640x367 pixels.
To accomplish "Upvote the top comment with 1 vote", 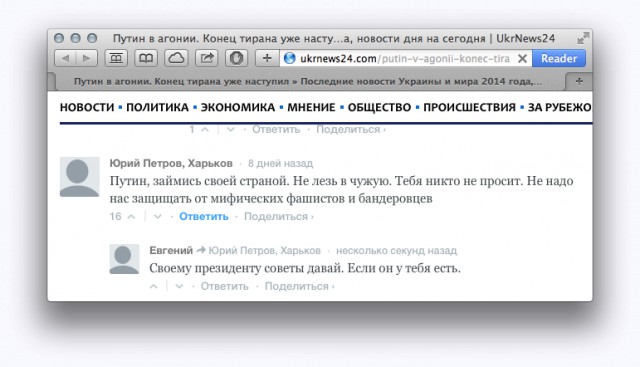I will pos(205,130).
